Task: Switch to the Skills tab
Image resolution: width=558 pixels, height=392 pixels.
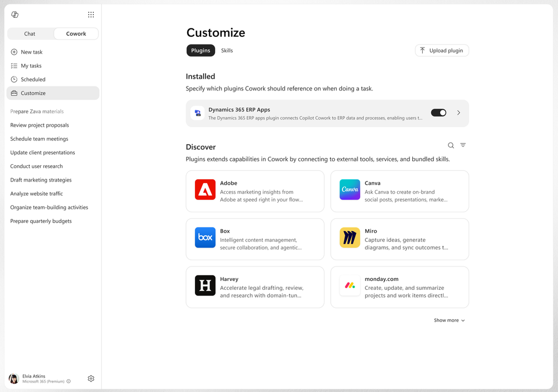Action: (x=227, y=50)
